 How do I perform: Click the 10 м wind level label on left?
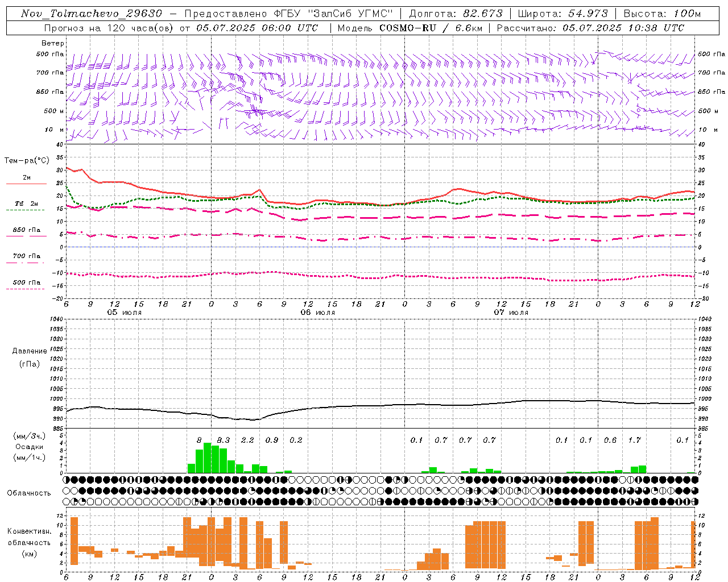pyautogui.click(x=54, y=130)
